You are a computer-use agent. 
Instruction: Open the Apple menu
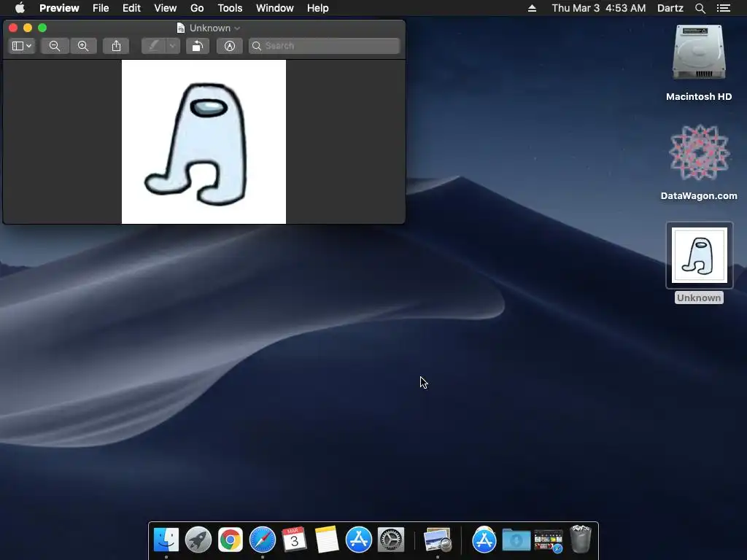point(20,8)
